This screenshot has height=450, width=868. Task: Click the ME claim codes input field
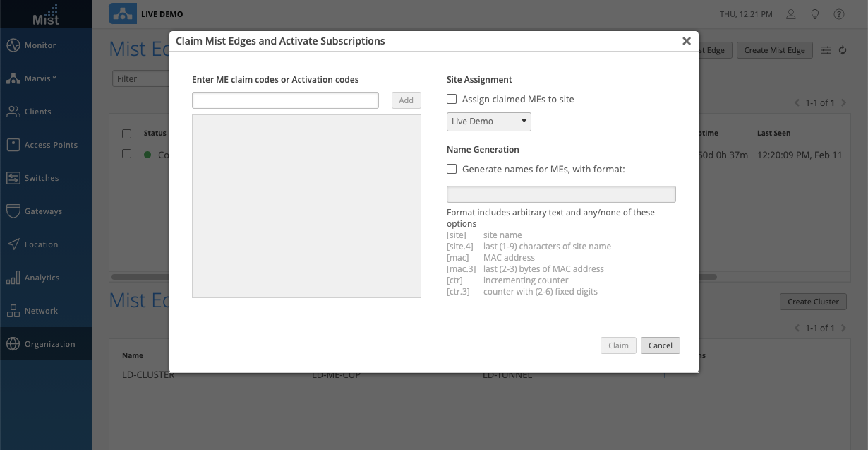click(285, 100)
